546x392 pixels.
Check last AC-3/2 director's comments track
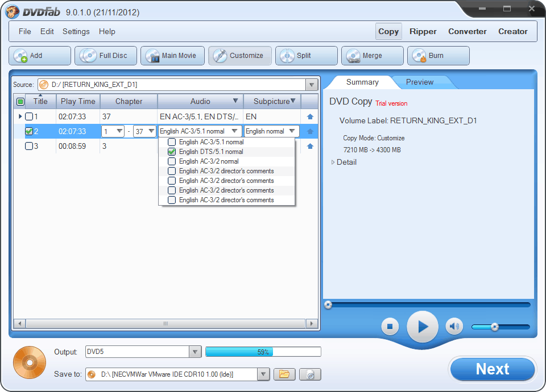[x=172, y=200]
